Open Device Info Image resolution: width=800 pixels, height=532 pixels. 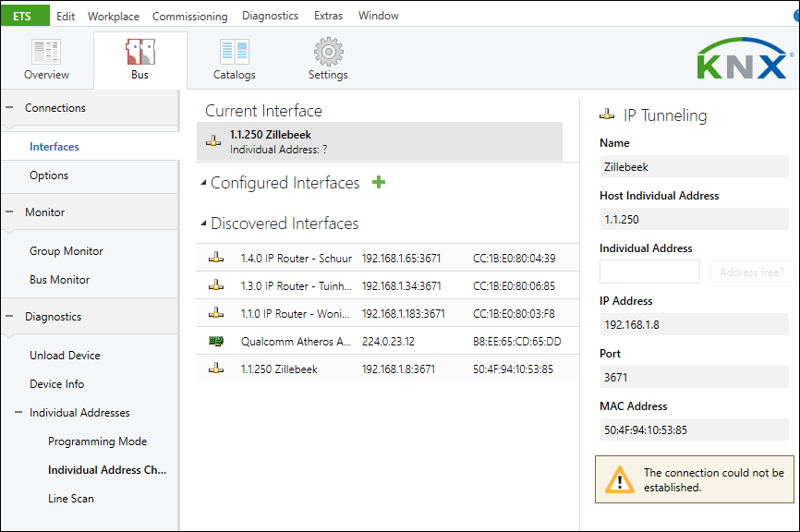[x=56, y=384]
